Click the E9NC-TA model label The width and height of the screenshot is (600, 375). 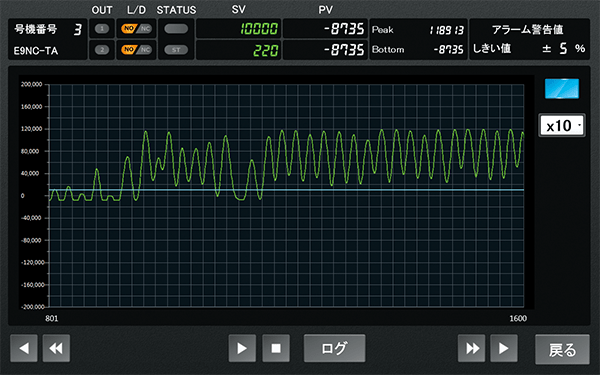click(x=36, y=51)
